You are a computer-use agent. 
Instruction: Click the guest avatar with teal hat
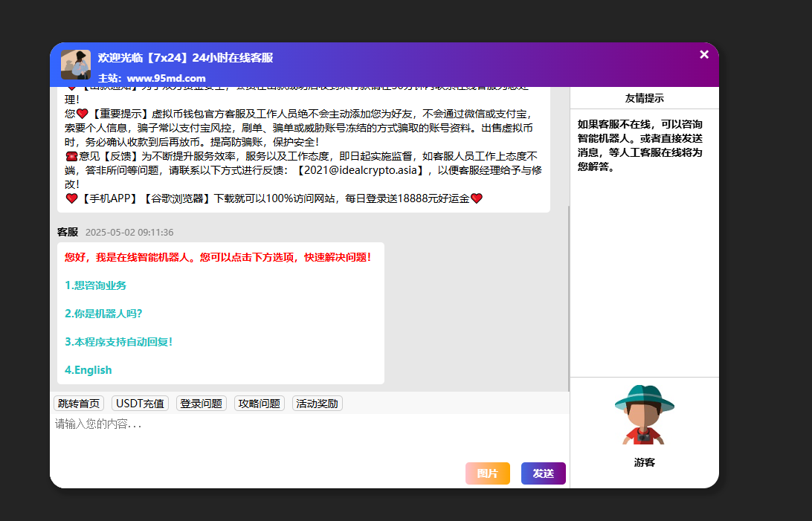coord(644,415)
